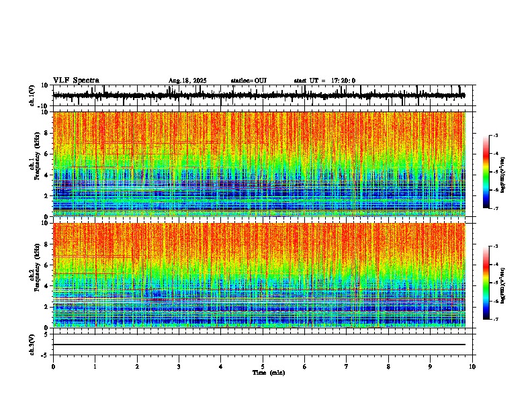Click the ch.2 spectrogram panel

tap(259, 275)
